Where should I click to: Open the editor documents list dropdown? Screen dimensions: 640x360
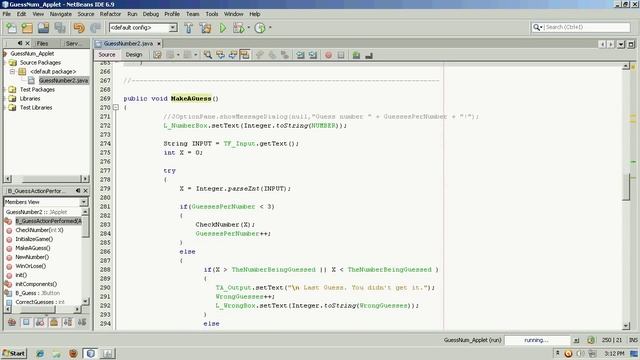[621, 44]
